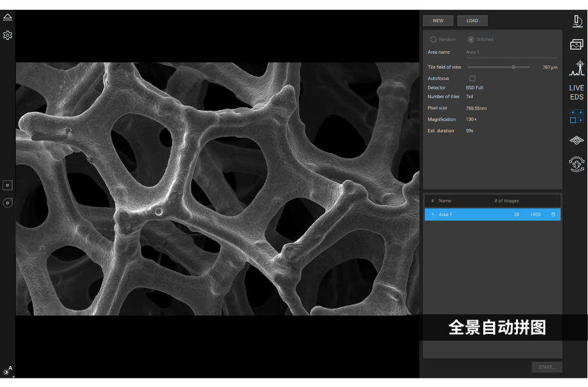Enable the Autofocus checkbox
The width and height of the screenshot is (588, 387).
tap(472, 79)
